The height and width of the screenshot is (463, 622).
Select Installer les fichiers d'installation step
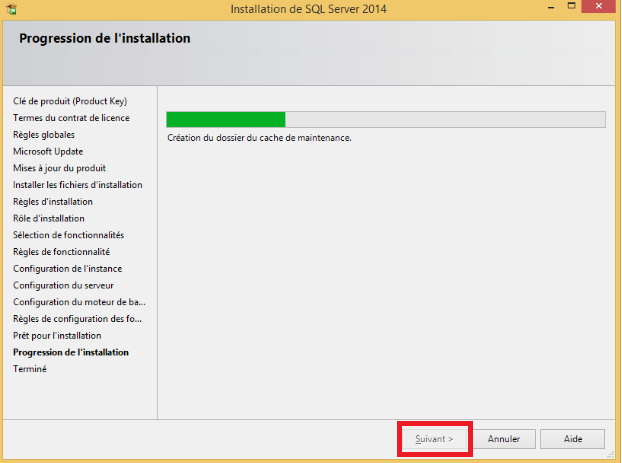tap(78, 185)
